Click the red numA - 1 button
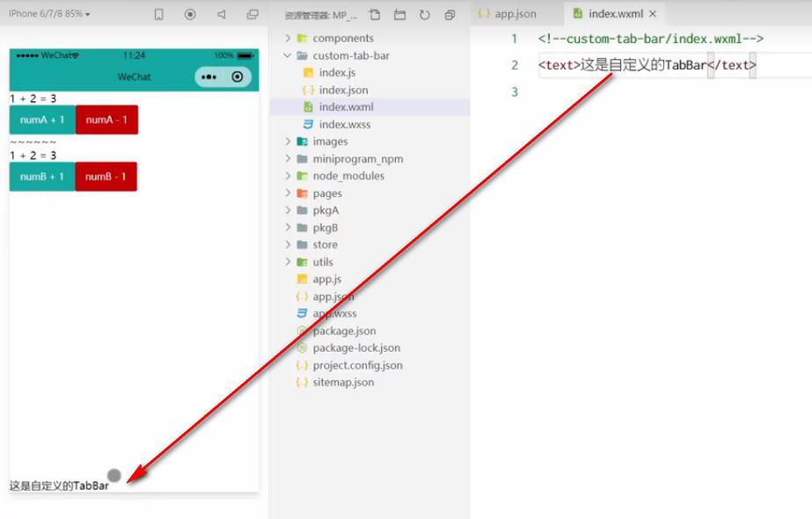The width and height of the screenshot is (812, 519). [x=106, y=120]
